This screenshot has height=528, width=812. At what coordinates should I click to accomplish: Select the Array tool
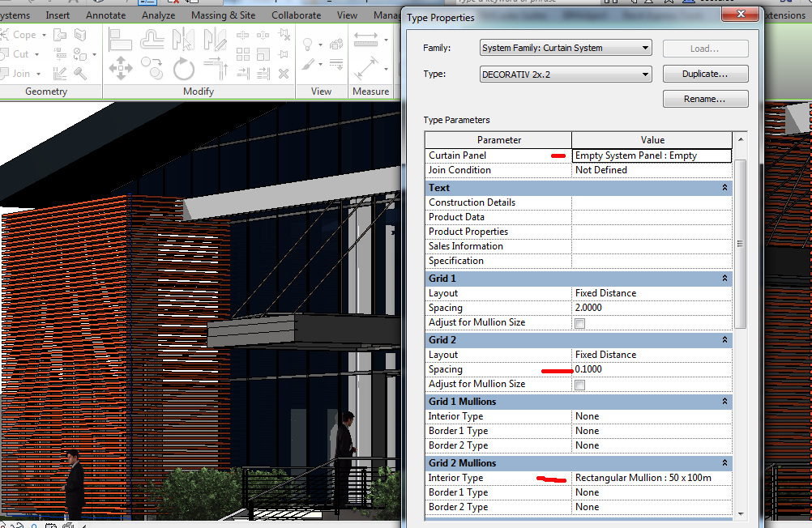click(243, 54)
